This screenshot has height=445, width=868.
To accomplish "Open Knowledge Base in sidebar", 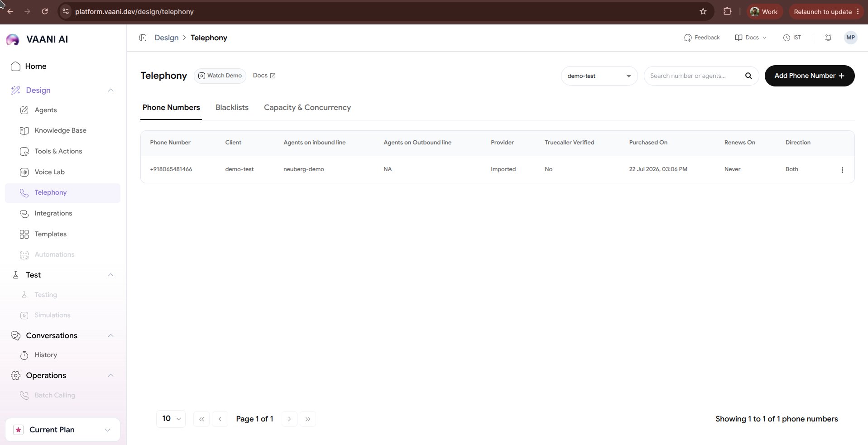I will [x=60, y=130].
